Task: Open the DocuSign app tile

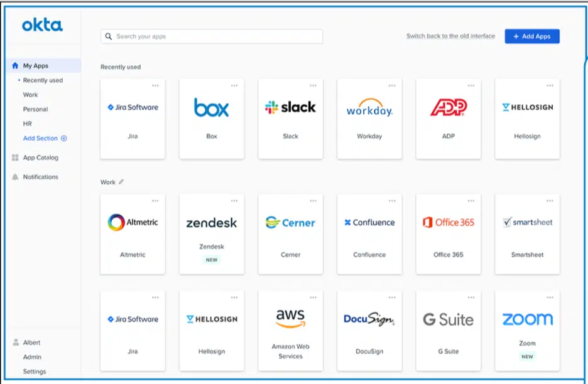Action: pos(369,331)
